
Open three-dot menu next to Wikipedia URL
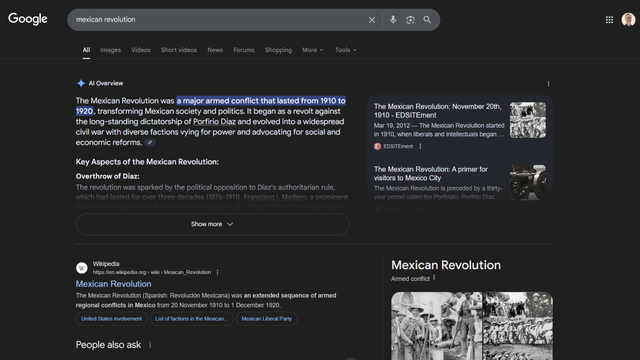pyautogui.click(x=217, y=272)
